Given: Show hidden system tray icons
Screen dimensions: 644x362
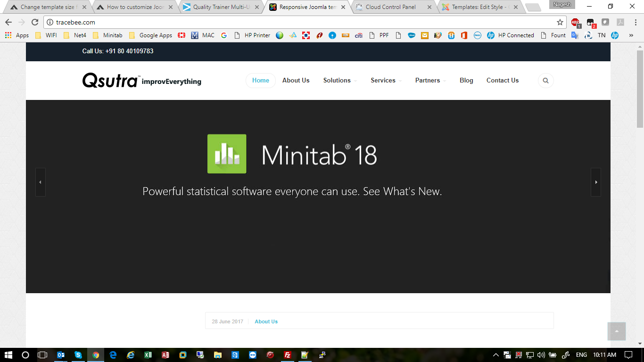Looking at the screenshot, I should [496, 355].
